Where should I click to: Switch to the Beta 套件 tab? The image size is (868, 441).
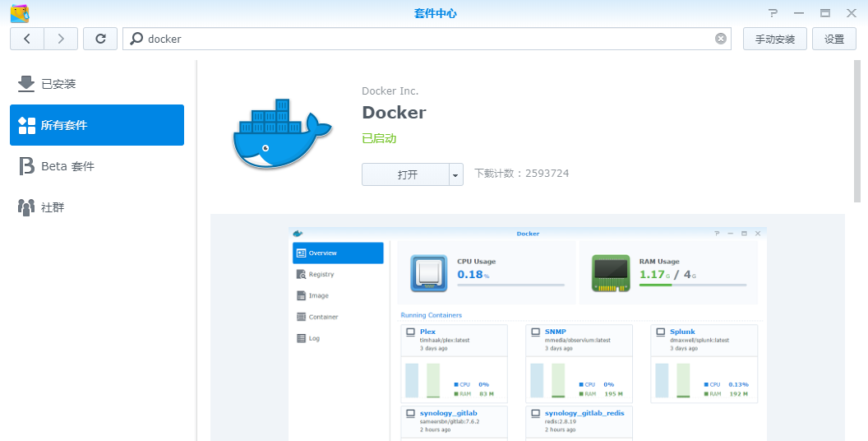97,166
